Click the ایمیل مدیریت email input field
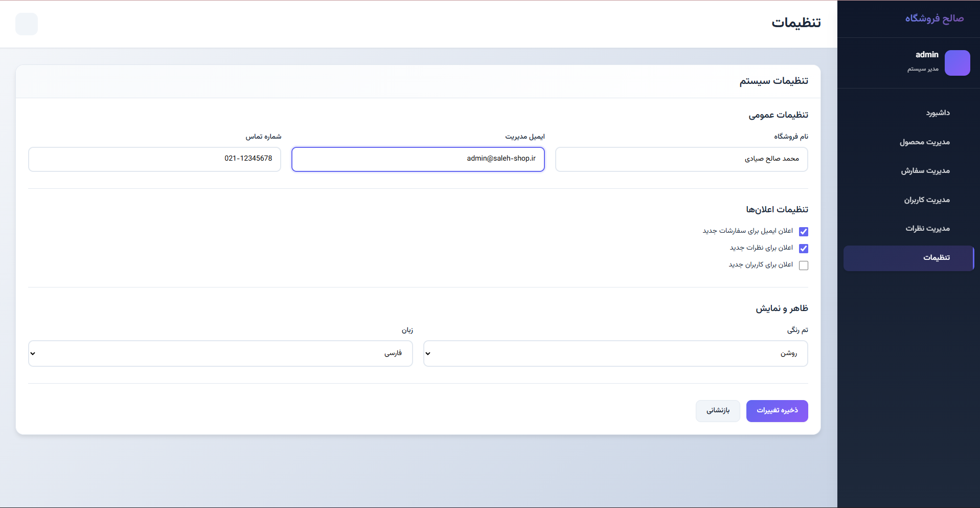This screenshot has height=508, width=980. click(x=418, y=159)
